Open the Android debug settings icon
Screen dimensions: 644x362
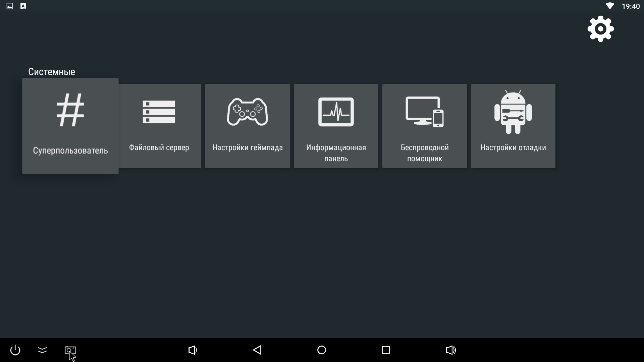coord(513,112)
